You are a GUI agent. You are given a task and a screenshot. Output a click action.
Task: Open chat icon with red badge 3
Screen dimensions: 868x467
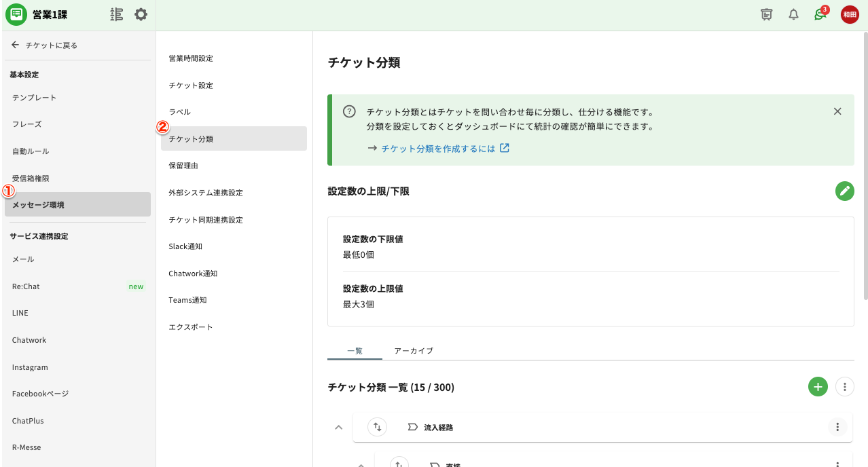[x=820, y=15]
